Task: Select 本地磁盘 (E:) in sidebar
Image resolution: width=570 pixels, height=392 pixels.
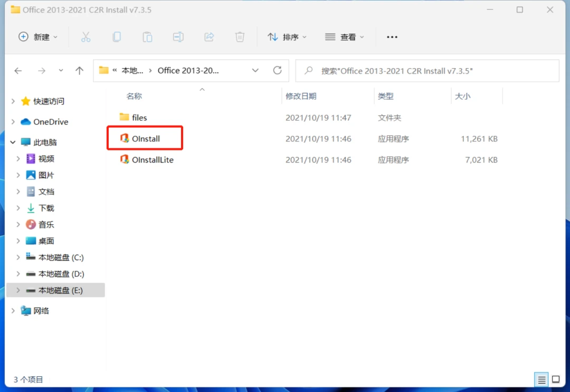Action: tap(55, 290)
